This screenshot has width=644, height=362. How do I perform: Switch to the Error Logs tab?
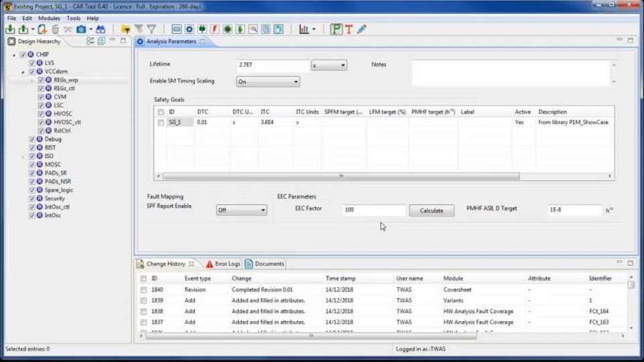pyautogui.click(x=223, y=264)
